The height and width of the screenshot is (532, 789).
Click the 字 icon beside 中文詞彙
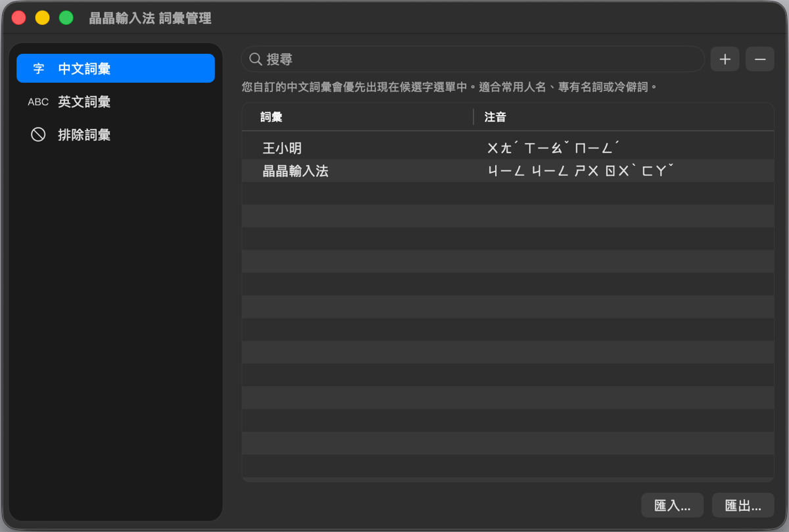[x=39, y=68]
